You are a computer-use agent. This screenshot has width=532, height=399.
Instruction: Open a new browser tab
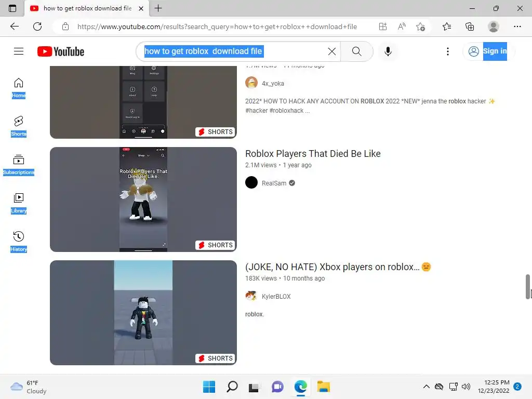click(158, 8)
